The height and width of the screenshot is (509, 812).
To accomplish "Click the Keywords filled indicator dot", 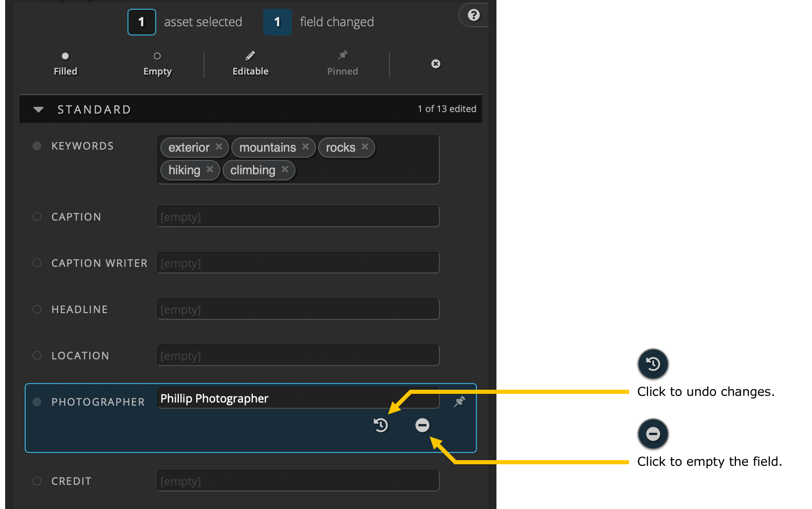I will (37, 146).
